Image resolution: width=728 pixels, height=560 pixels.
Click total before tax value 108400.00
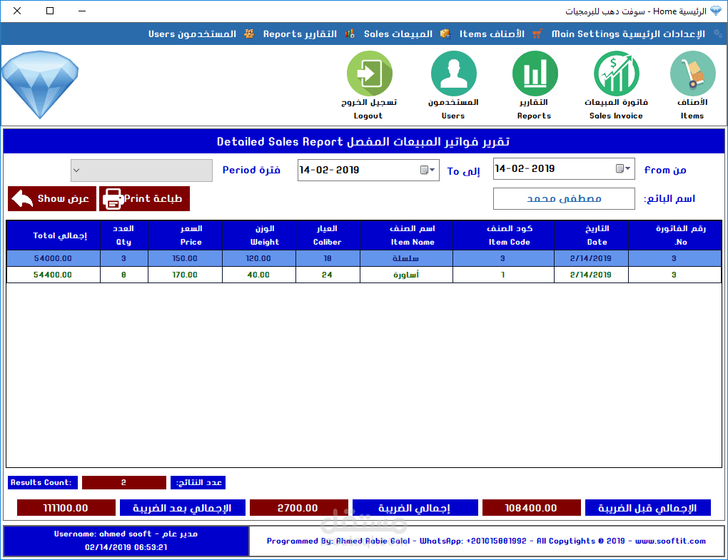[x=531, y=508]
